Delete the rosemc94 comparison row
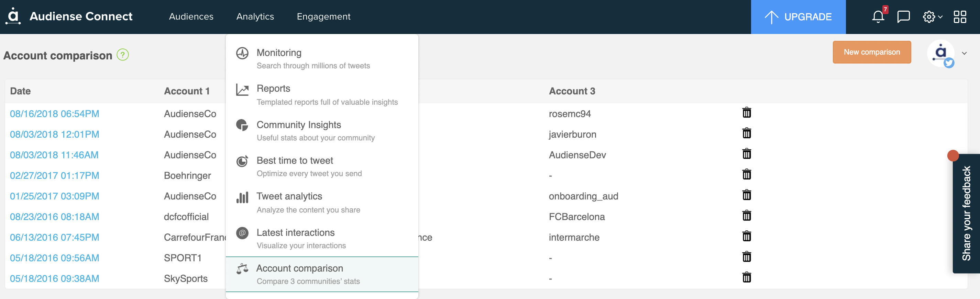The height and width of the screenshot is (299, 980). 747,113
